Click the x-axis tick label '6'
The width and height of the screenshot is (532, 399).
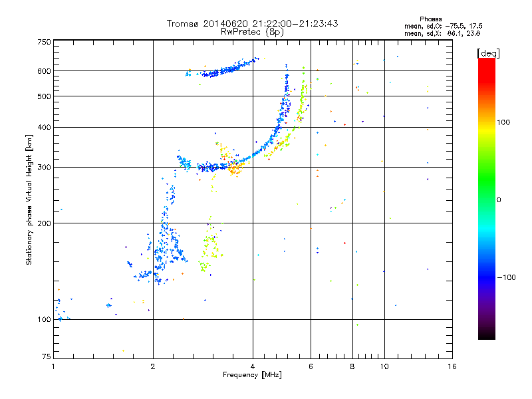coord(311,366)
